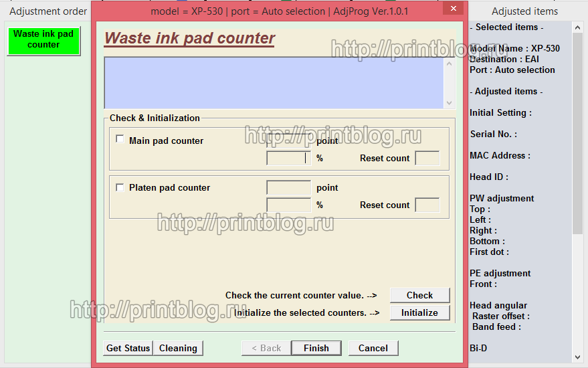
Task: Click the Platen pad Reset count field
Action: click(427, 205)
